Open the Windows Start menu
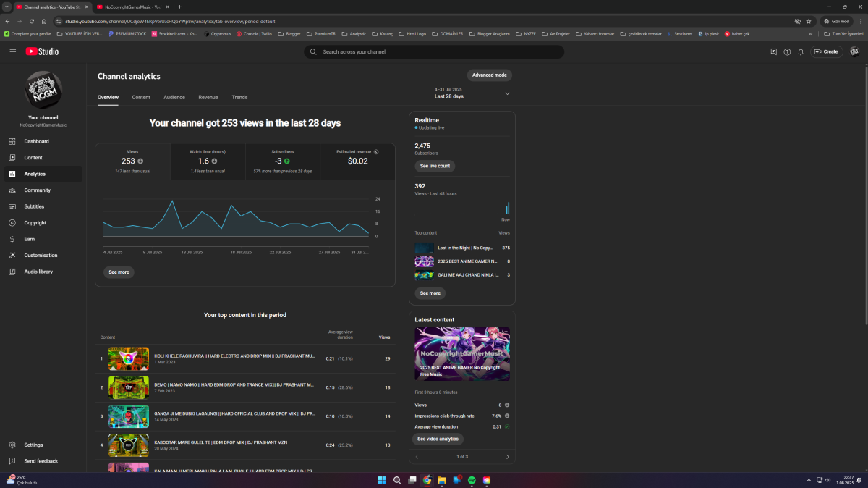Screen dimensions: 868x488 382,480
